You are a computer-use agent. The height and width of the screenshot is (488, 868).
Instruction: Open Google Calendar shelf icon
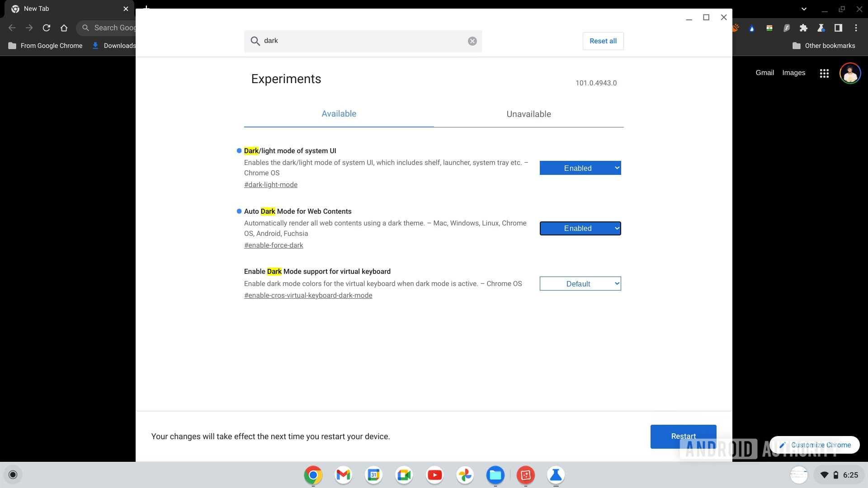[374, 475]
